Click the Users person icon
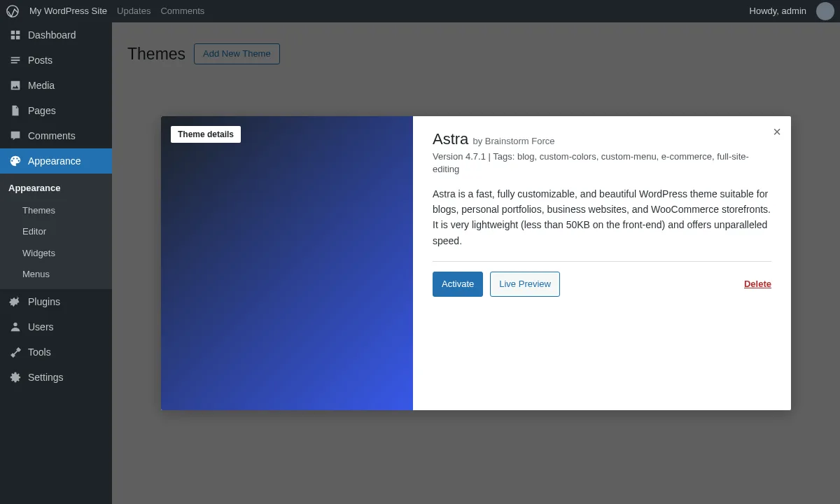The image size is (840, 504). (x=15, y=327)
